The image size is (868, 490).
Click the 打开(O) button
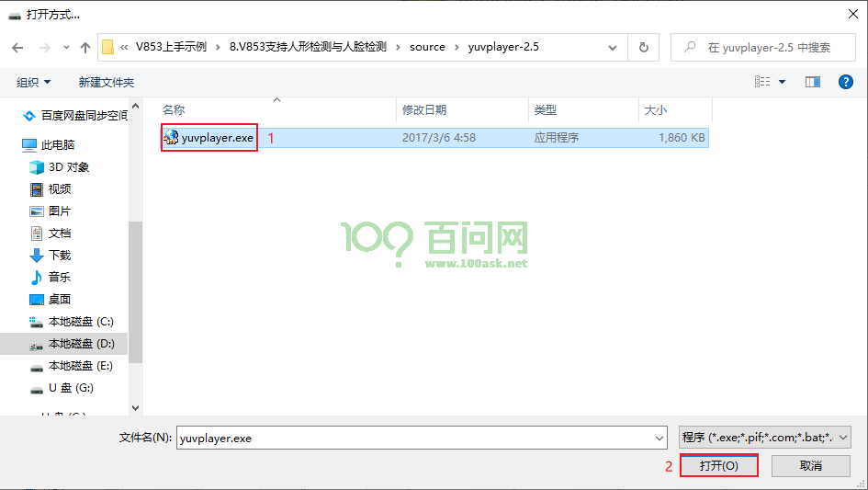[x=718, y=466]
